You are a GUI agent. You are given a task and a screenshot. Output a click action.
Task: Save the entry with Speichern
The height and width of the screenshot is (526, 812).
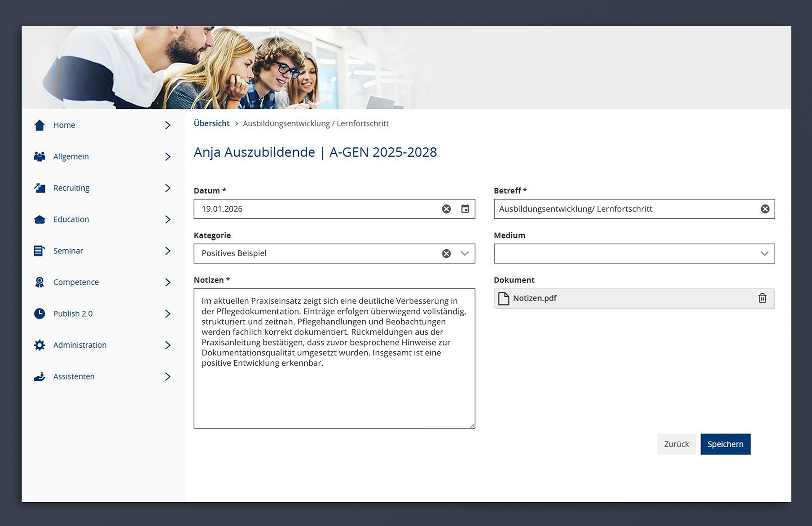[x=725, y=444]
